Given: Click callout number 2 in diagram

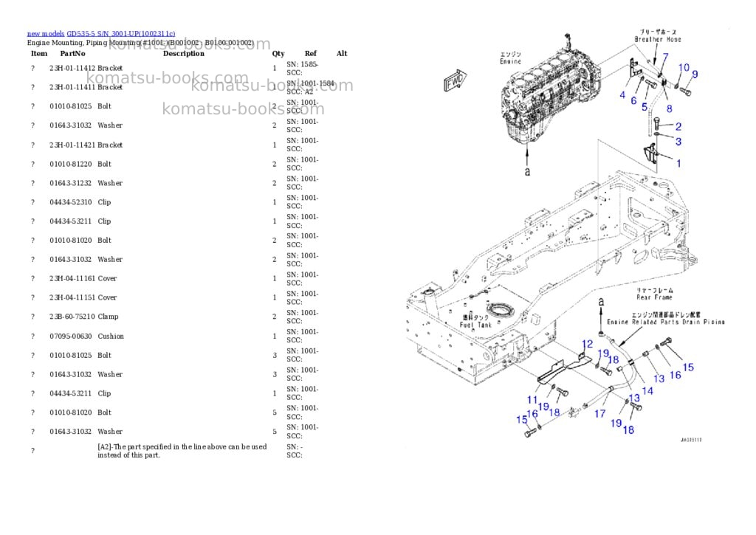Looking at the screenshot, I should tap(678, 127).
